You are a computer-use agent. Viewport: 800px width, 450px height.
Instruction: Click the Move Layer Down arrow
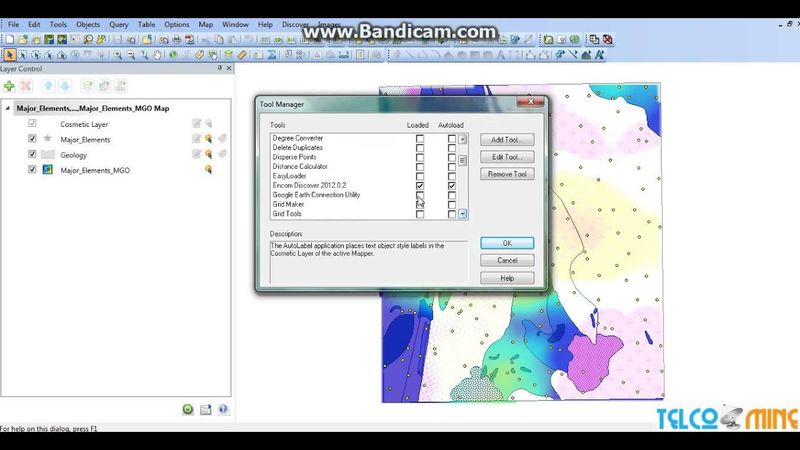65,86
